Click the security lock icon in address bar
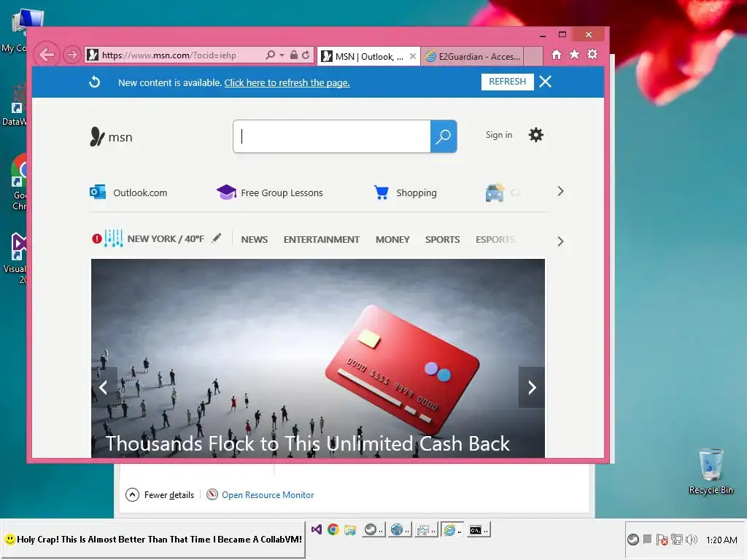 point(294,55)
